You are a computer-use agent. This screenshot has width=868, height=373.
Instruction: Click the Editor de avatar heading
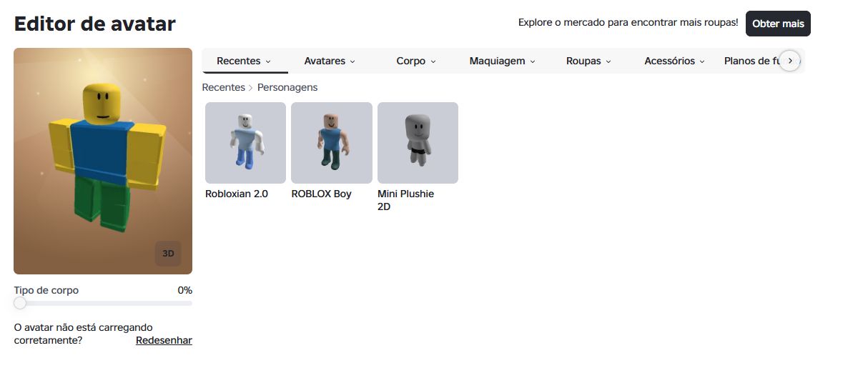94,24
